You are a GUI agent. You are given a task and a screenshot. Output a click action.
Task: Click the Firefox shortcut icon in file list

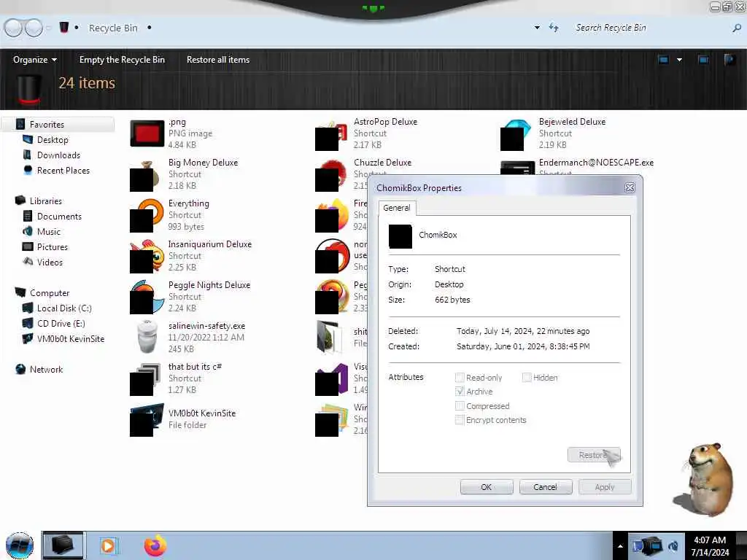coord(332,216)
